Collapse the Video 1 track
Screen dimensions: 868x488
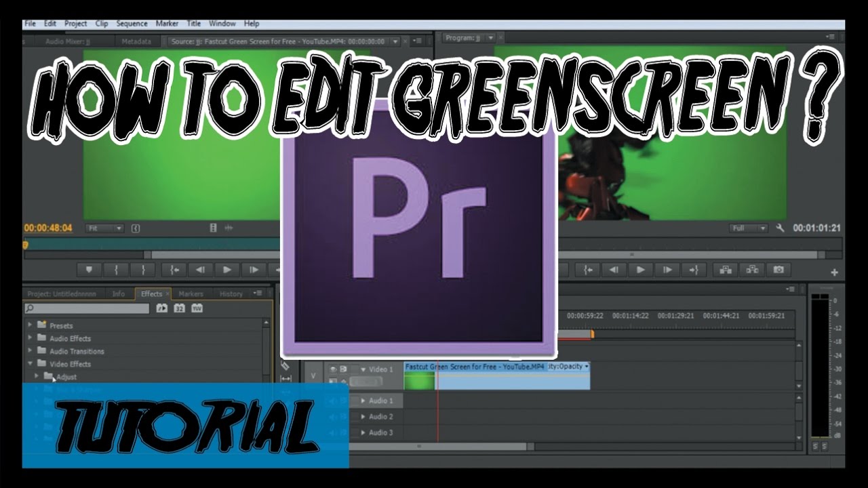tap(363, 369)
